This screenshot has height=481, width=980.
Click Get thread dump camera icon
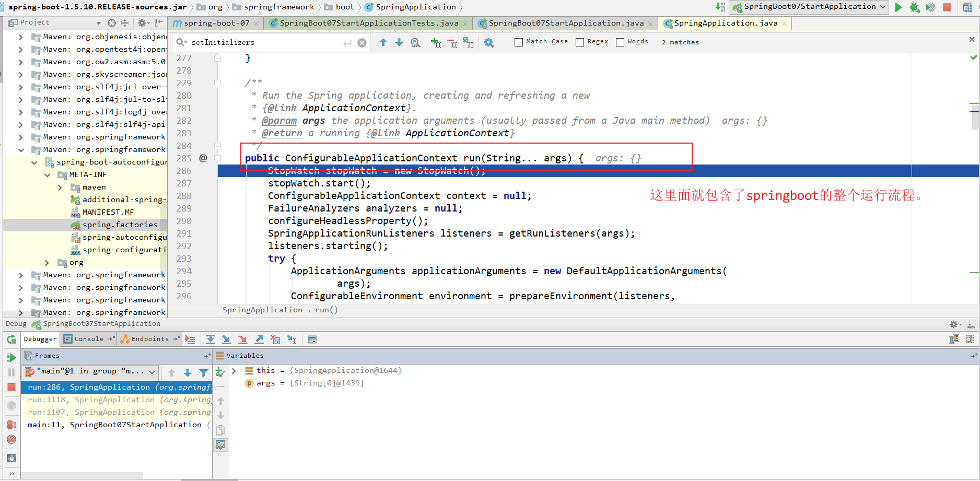[11, 458]
